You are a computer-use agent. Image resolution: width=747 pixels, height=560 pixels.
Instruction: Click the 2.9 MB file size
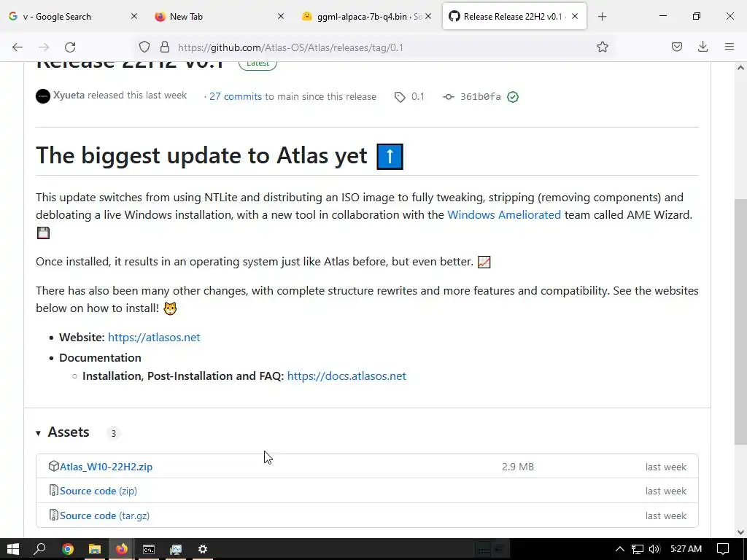tap(518, 467)
